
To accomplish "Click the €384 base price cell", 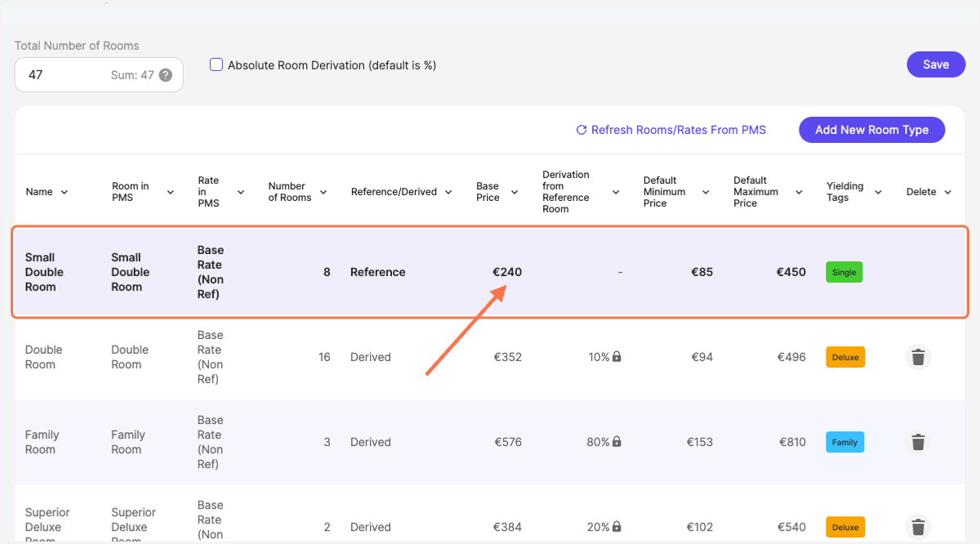I will (508, 527).
